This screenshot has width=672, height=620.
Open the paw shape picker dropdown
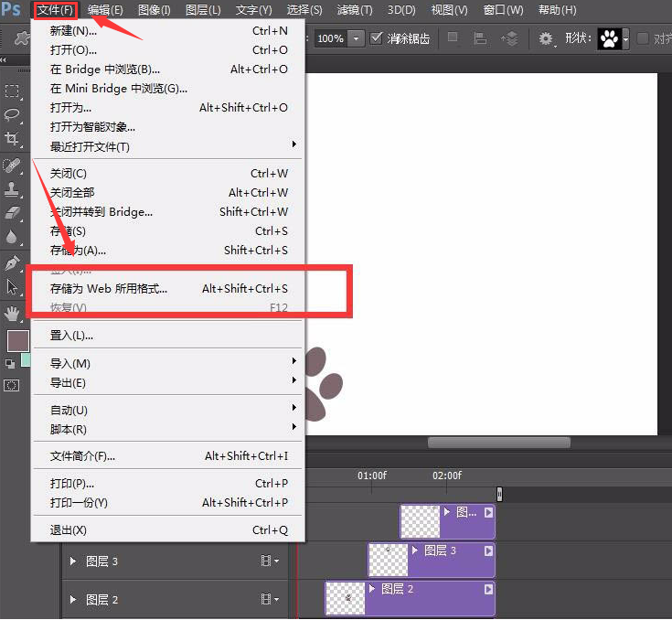[626, 39]
